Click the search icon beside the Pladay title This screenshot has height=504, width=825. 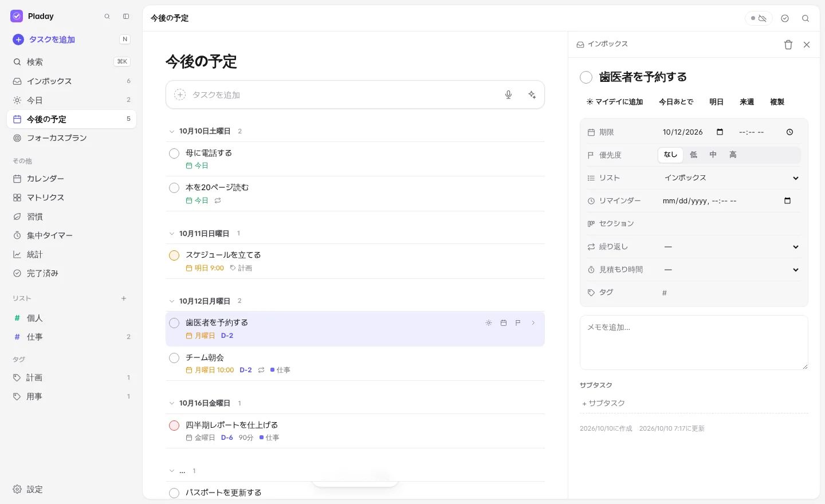[x=107, y=17]
